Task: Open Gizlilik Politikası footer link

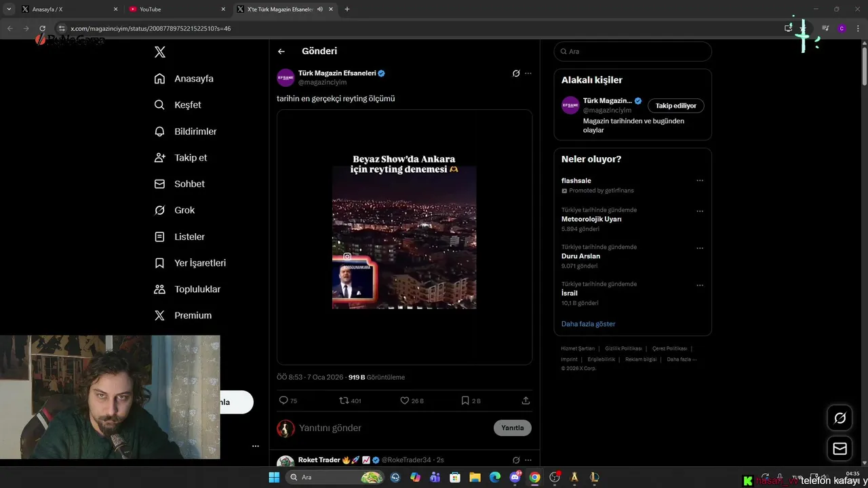Action: (624, 348)
